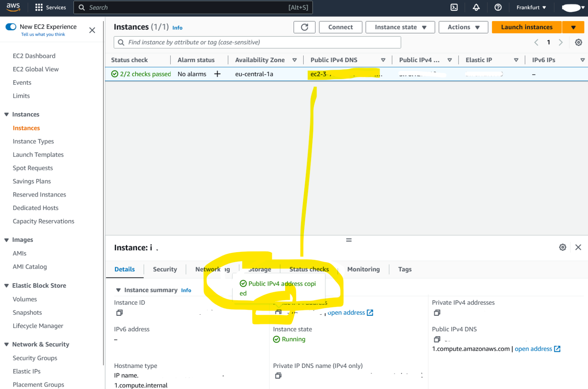Image resolution: width=588 pixels, height=389 pixels.
Task: Collapse the Instance summary section
Action: coord(118,290)
